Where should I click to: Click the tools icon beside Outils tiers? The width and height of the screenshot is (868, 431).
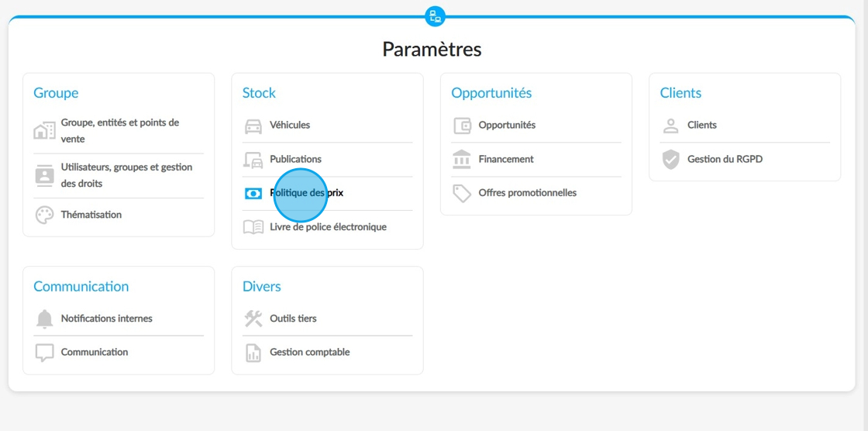253,319
